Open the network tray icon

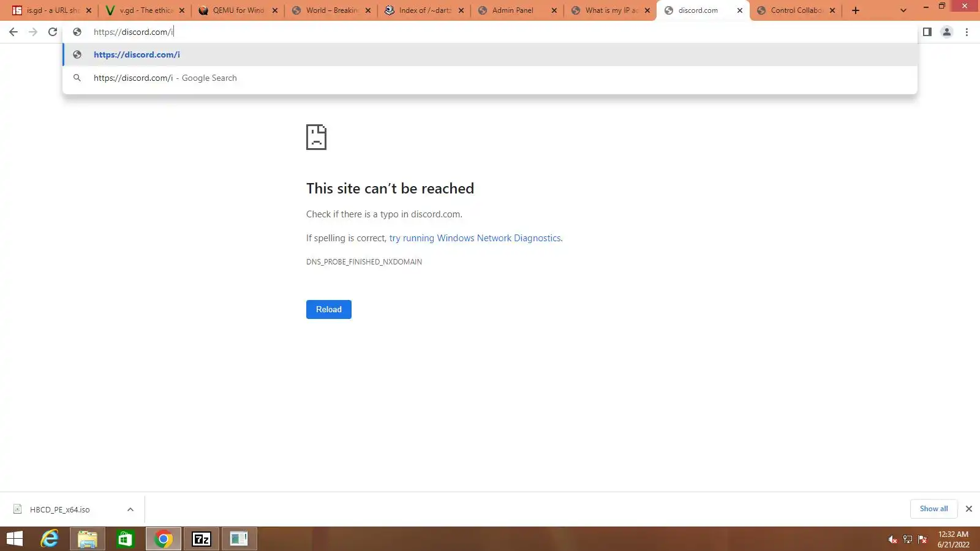[x=908, y=539]
